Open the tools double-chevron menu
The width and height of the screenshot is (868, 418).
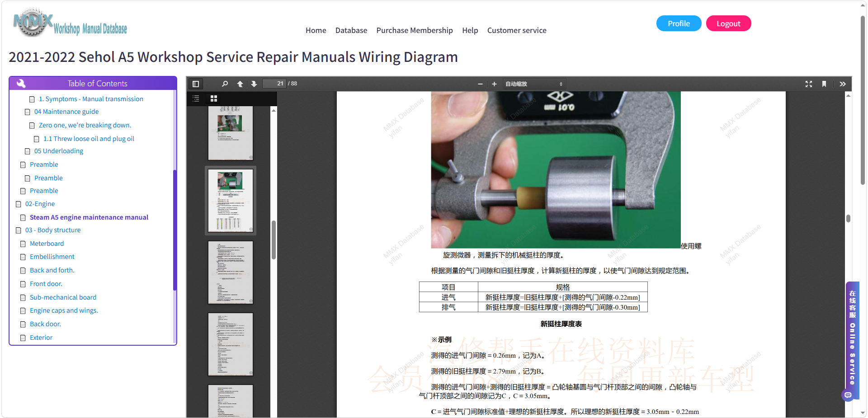point(843,84)
